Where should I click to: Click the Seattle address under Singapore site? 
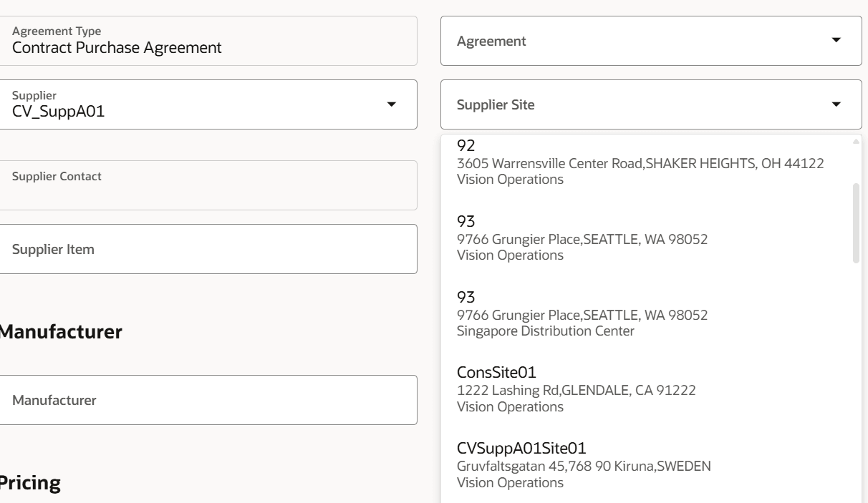click(582, 315)
